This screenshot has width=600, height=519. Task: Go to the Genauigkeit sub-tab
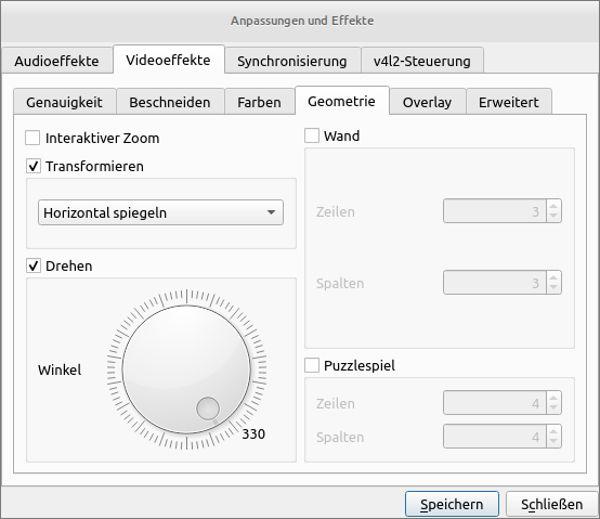click(x=64, y=102)
